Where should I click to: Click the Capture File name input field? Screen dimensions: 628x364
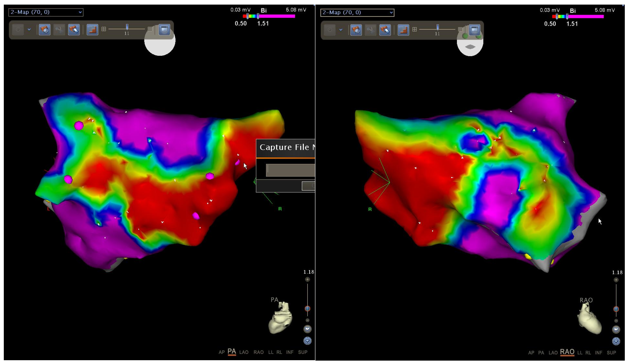pyautogui.click(x=290, y=170)
